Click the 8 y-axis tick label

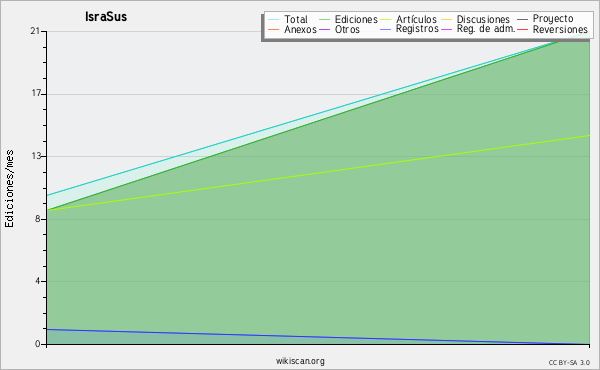coord(38,219)
